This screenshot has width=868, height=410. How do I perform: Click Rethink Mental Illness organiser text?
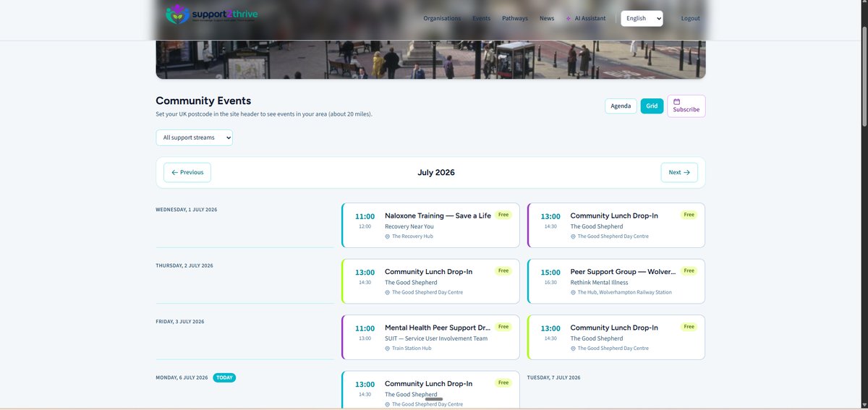[599, 283]
